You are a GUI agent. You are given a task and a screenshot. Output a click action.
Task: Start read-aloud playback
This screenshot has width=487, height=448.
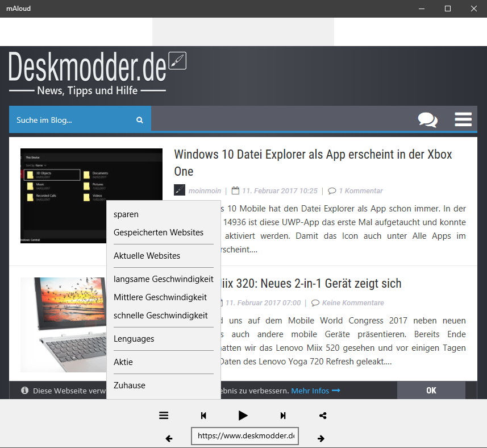[243, 416]
